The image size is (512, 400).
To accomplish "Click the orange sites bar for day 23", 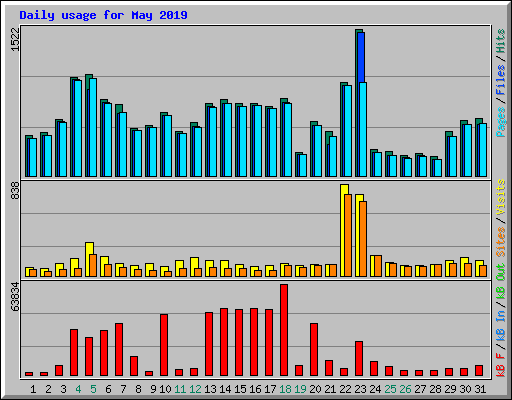I will (363, 239).
